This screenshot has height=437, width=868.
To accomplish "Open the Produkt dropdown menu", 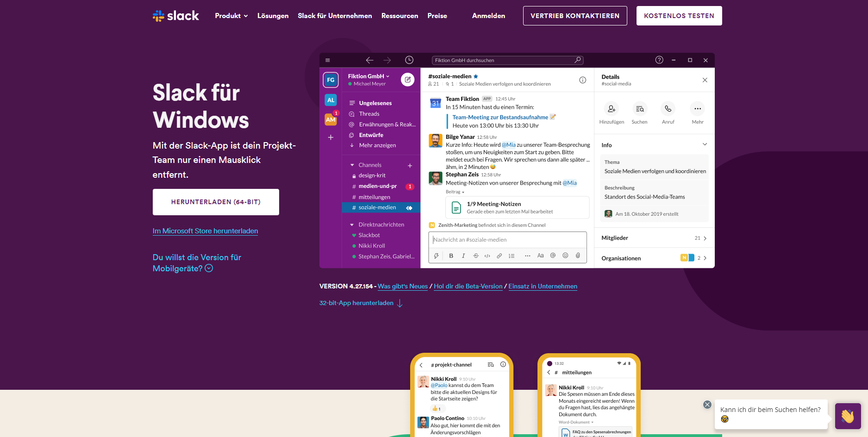I will coord(231,16).
